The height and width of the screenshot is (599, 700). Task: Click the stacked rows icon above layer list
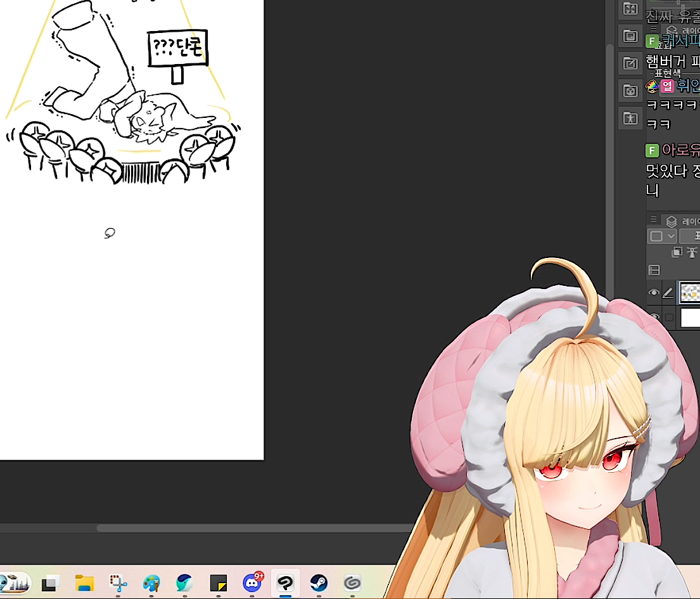tap(654, 271)
